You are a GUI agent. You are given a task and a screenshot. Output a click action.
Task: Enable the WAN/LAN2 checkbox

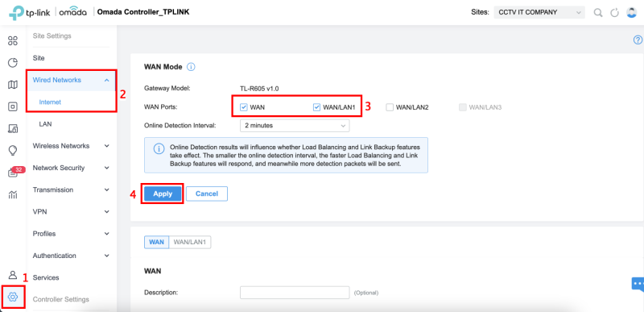[390, 107]
